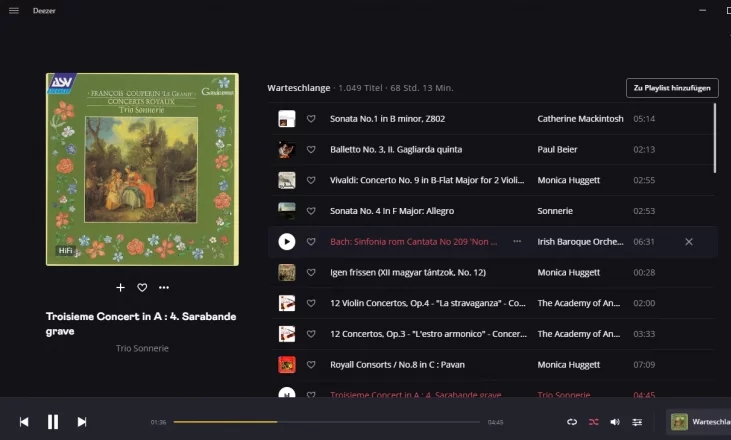This screenshot has width=731, height=440.
Task: Click the HiFi badge on the album cover
Action: pos(65,251)
